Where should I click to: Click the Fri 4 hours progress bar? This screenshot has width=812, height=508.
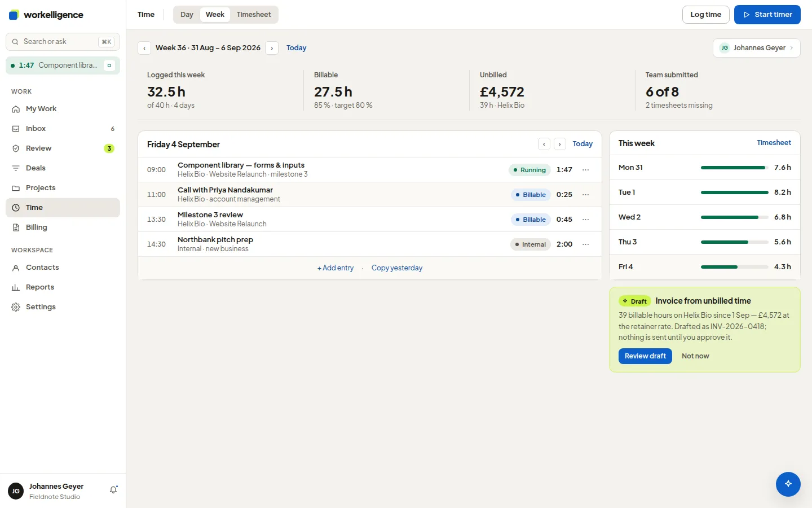coord(735,267)
